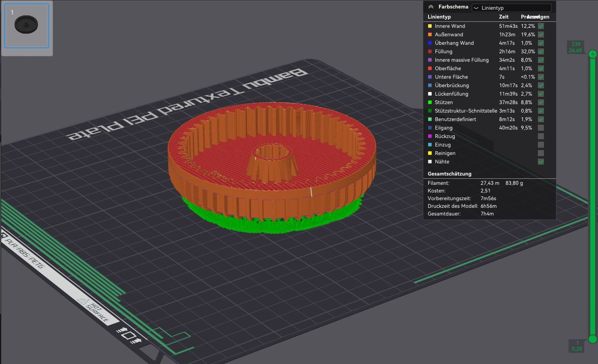Uncheck the Stützen visibility checkbox

[541, 103]
